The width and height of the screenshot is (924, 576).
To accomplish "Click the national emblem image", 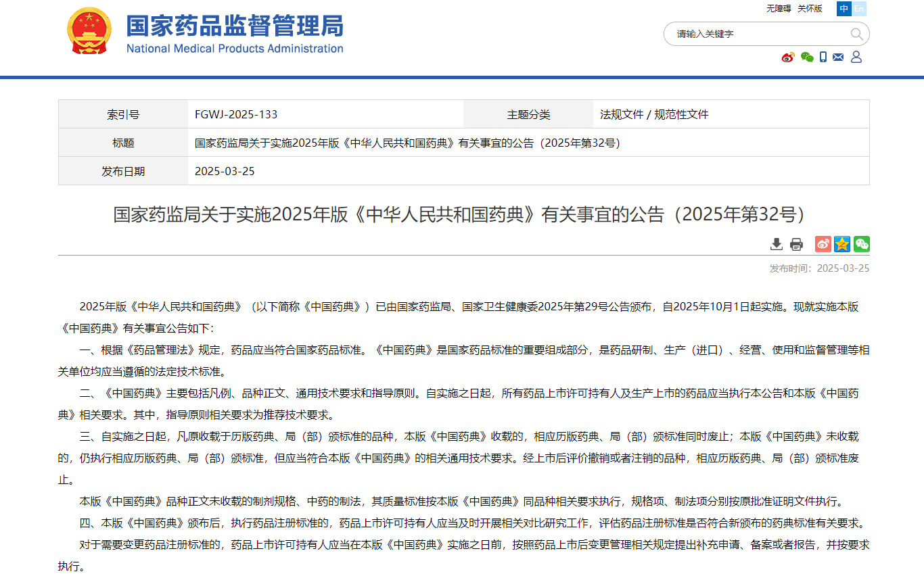I will [89, 32].
